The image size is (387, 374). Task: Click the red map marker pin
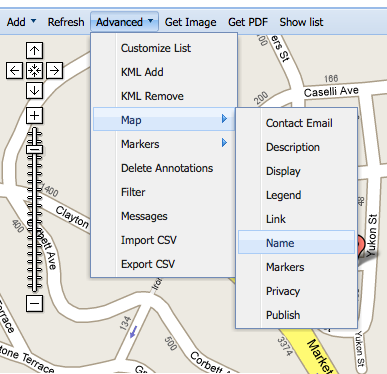tap(361, 246)
